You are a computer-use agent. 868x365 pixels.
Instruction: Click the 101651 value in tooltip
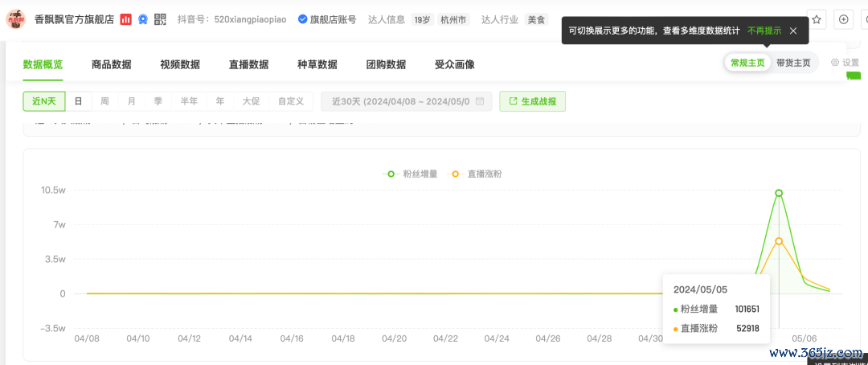click(x=747, y=309)
